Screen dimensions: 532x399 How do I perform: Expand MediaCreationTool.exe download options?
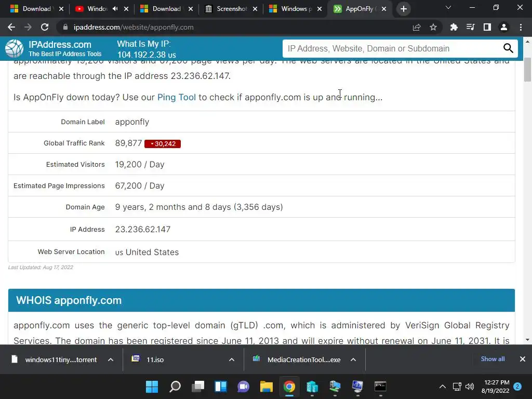point(353,360)
